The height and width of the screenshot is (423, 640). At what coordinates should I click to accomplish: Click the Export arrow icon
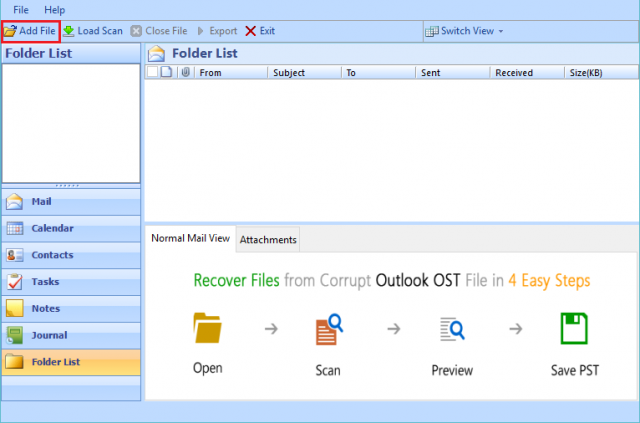click(x=200, y=31)
